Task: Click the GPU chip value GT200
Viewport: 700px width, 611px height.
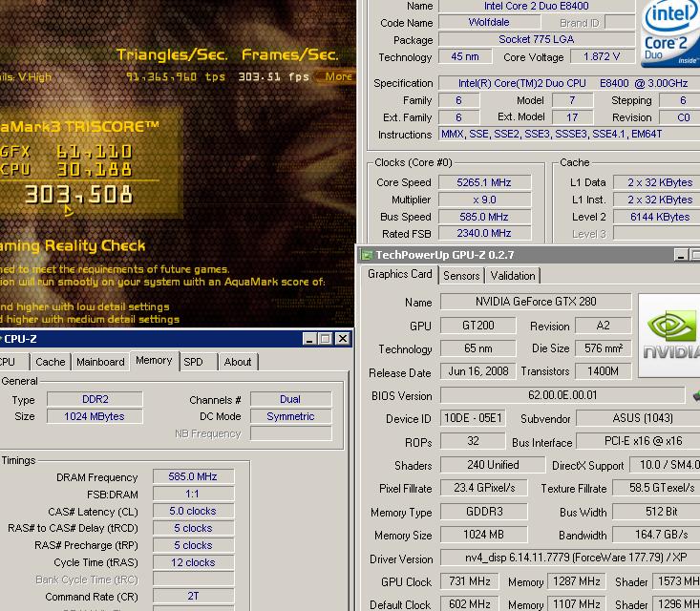Action: [x=478, y=326]
